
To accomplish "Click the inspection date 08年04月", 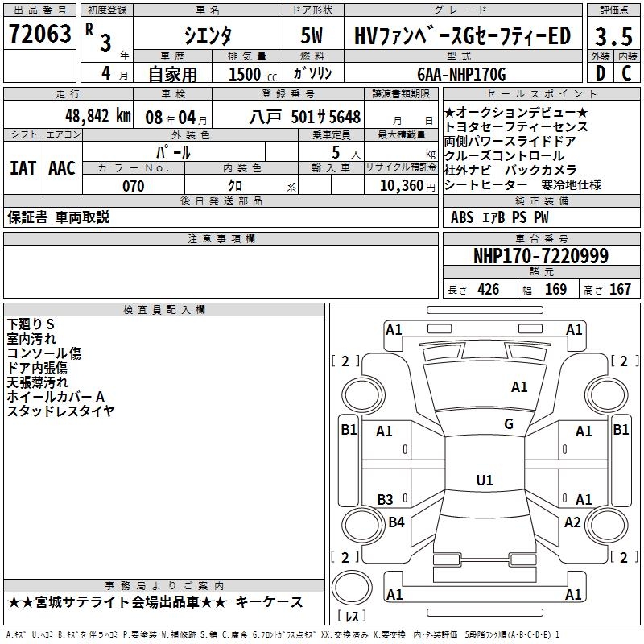I will [176, 118].
